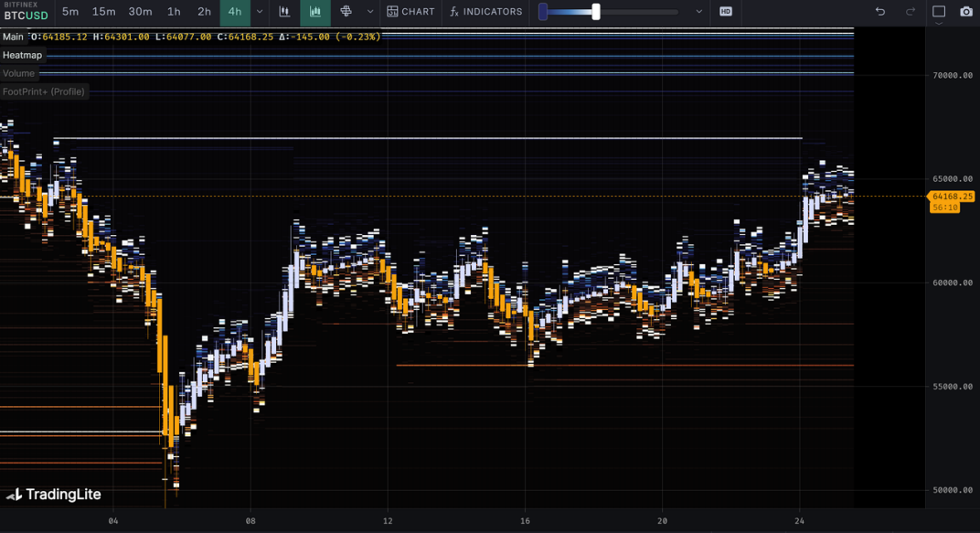Viewport: 980px width, 533px height.
Task: Switch to the 15m timeframe
Action: pos(104,12)
